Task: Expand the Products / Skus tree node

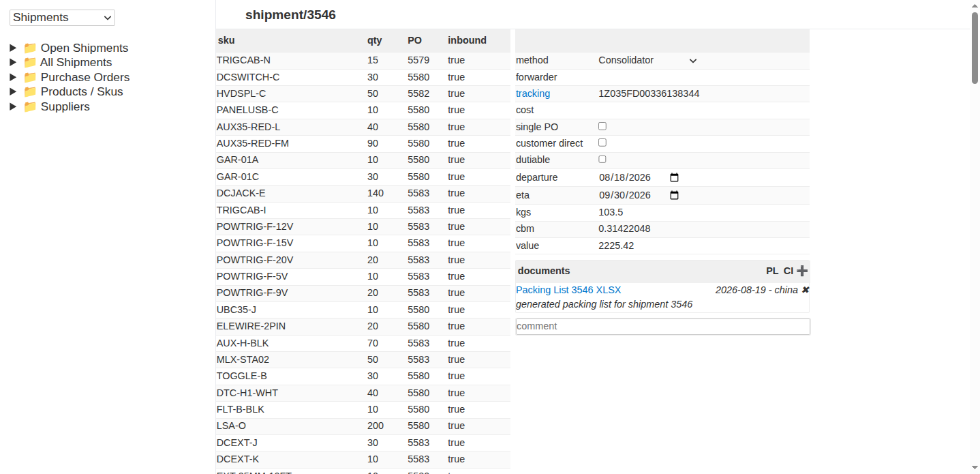Action: (x=13, y=91)
